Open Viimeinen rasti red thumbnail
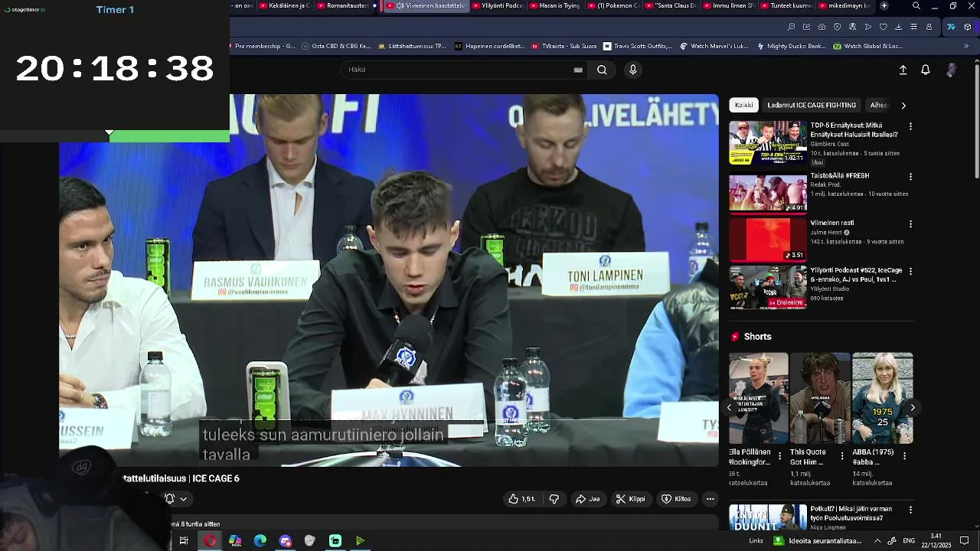Viewport: 980px width, 551px height. [x=767, y=240]
